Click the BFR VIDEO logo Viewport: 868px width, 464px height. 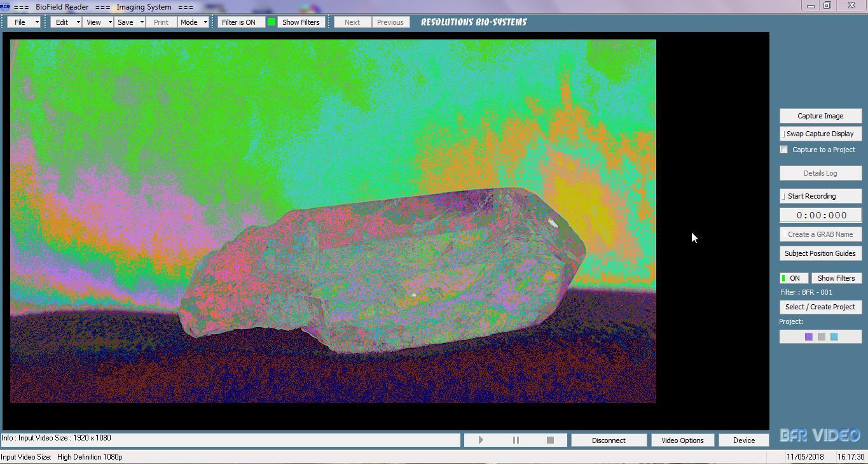[820, 436]
